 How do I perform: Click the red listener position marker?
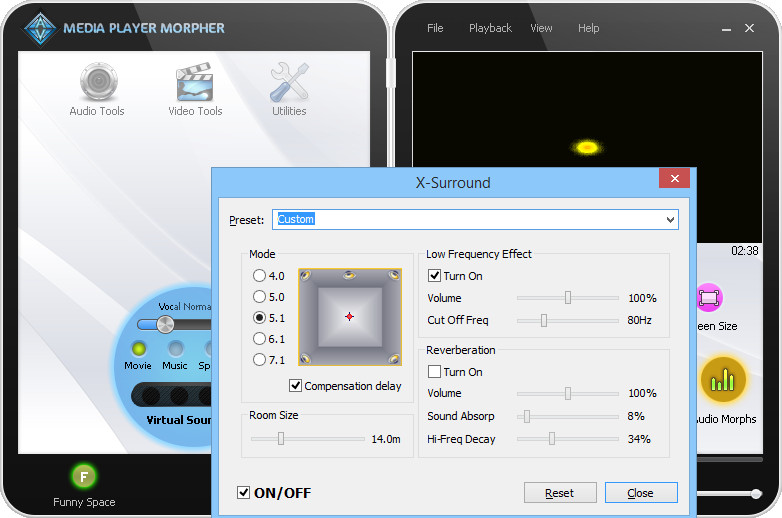point(349,317)
